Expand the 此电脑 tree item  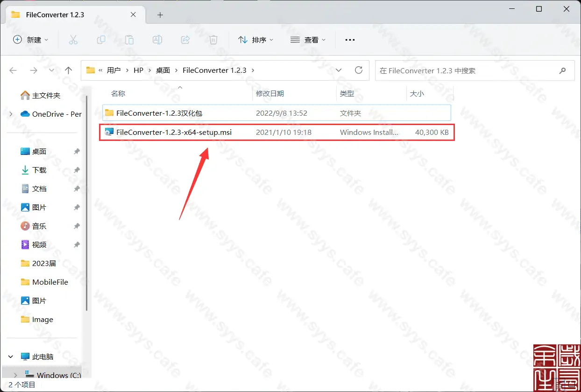(10, 357)
